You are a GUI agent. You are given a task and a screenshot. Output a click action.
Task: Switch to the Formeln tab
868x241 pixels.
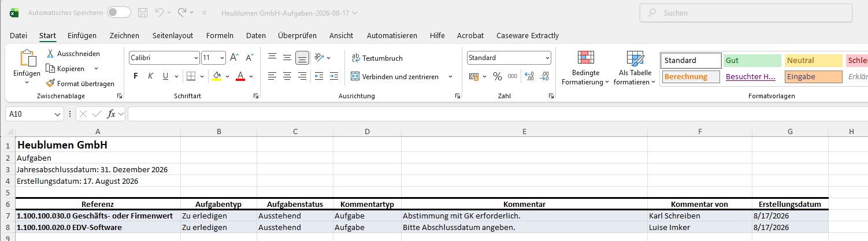(220, 35)
